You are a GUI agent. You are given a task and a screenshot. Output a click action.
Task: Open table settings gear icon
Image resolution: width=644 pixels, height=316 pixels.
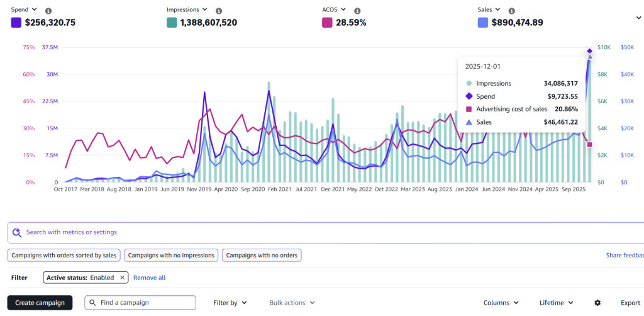click(597, 303)
